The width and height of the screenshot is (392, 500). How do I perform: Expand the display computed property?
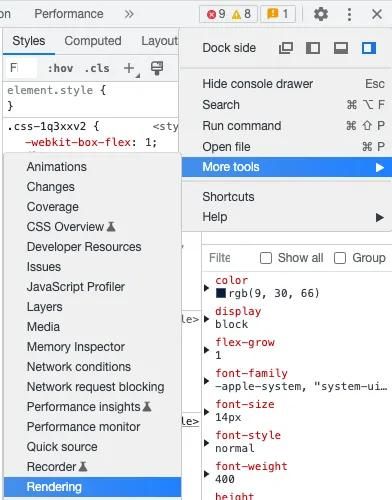click(206, 319)
